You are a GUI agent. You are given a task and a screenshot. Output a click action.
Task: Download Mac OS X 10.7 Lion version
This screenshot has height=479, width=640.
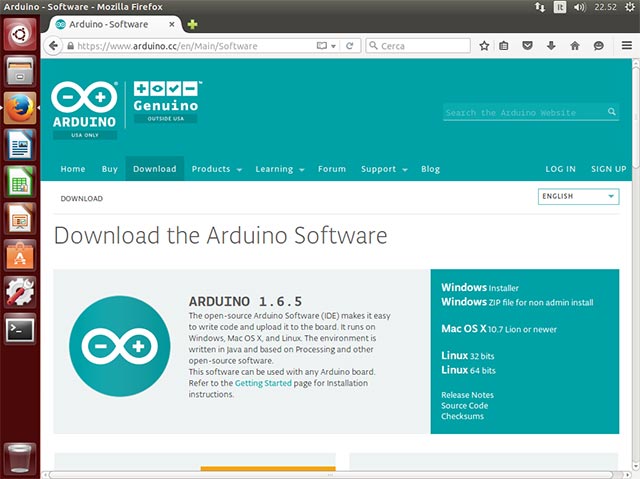tap(499, 329)
